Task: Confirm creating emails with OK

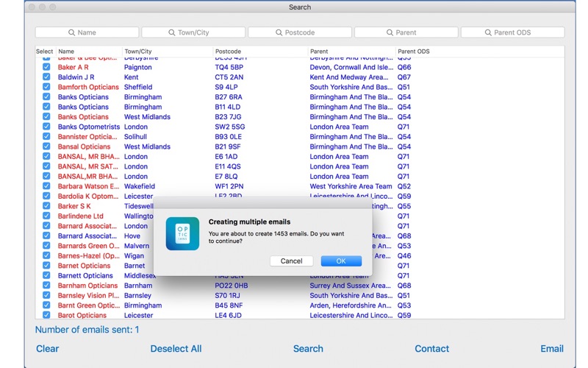Action: (x=341, y=261)
